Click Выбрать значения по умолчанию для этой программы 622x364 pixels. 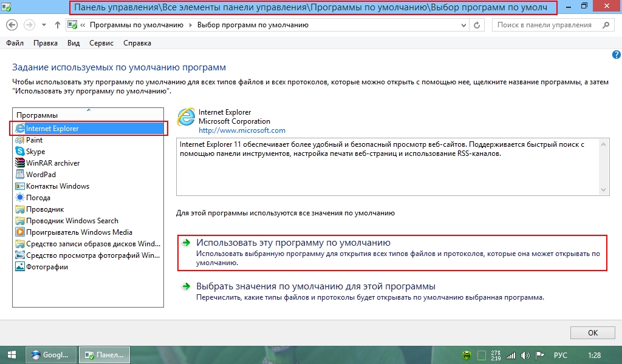pos(316,286)
